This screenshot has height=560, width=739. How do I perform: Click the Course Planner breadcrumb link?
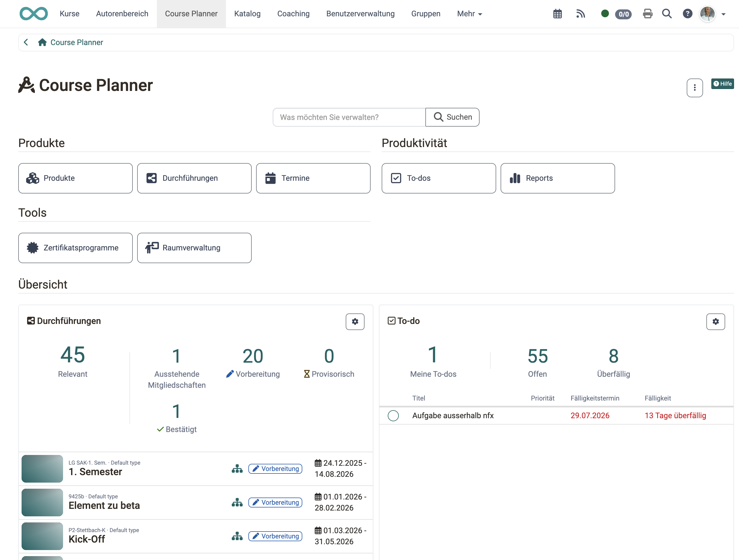pyautogui.click(x=77, y=42)
